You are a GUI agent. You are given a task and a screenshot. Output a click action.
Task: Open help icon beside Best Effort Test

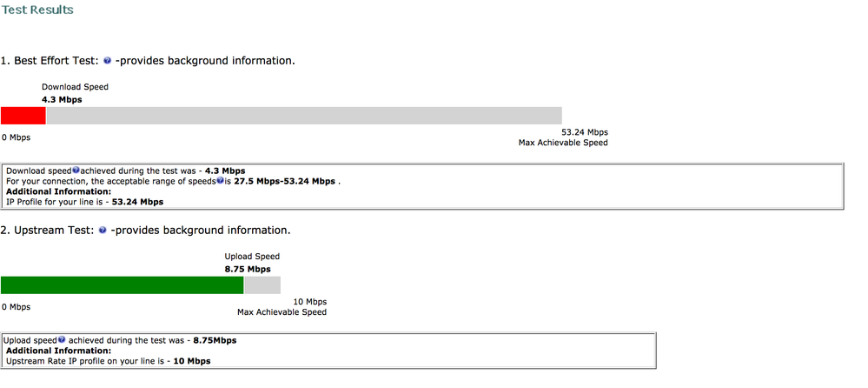[x=108, y=61]
